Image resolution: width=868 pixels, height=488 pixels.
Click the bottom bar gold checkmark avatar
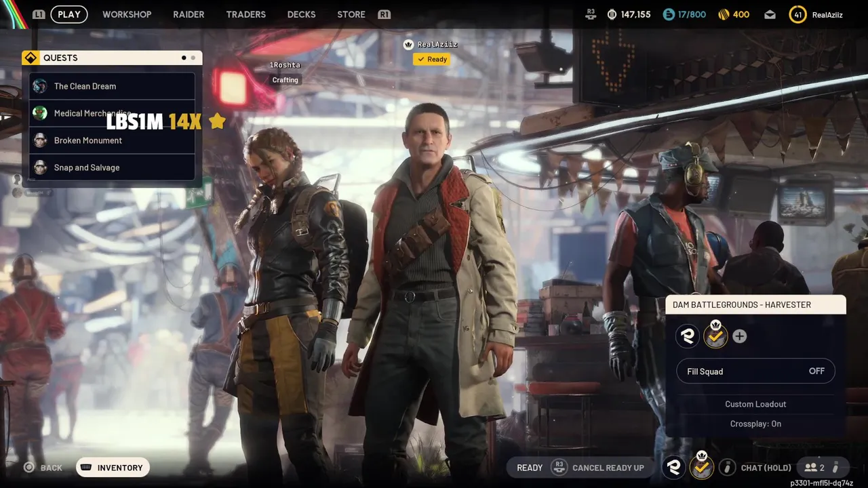pos(702,466)
